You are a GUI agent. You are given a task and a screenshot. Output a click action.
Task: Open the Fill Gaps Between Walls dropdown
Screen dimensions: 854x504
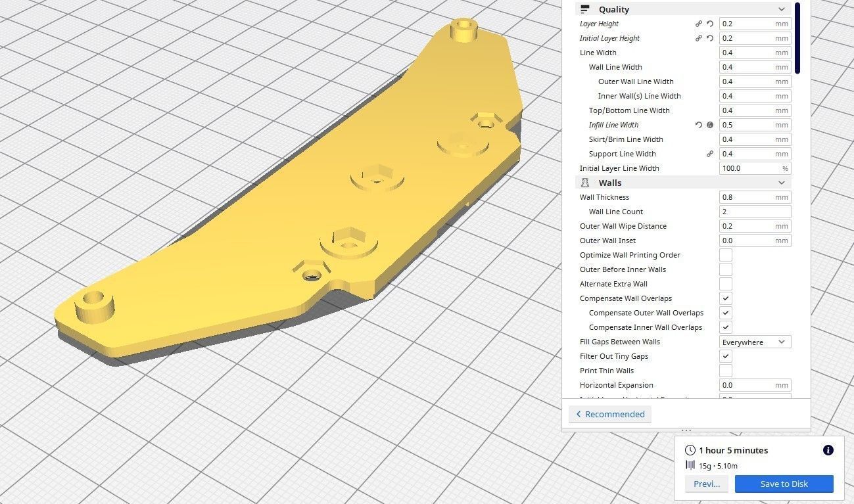[x=755, y=342]
